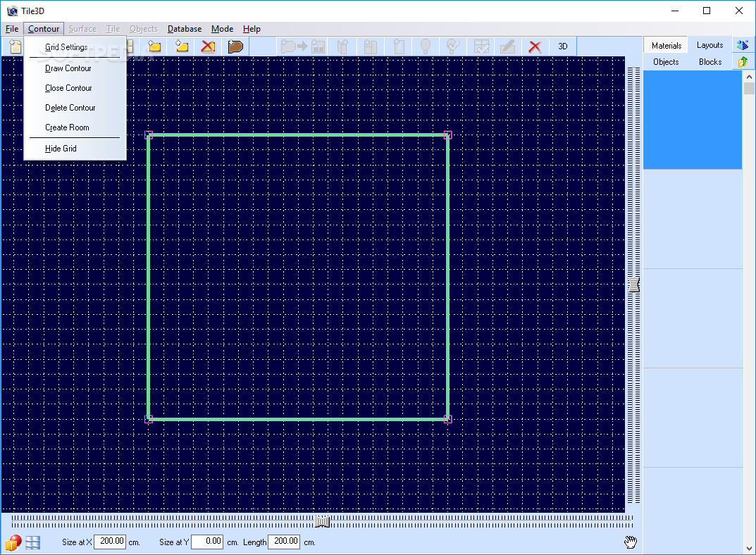
Task: Click the green arrow icon below it
Action: [743, 61]
